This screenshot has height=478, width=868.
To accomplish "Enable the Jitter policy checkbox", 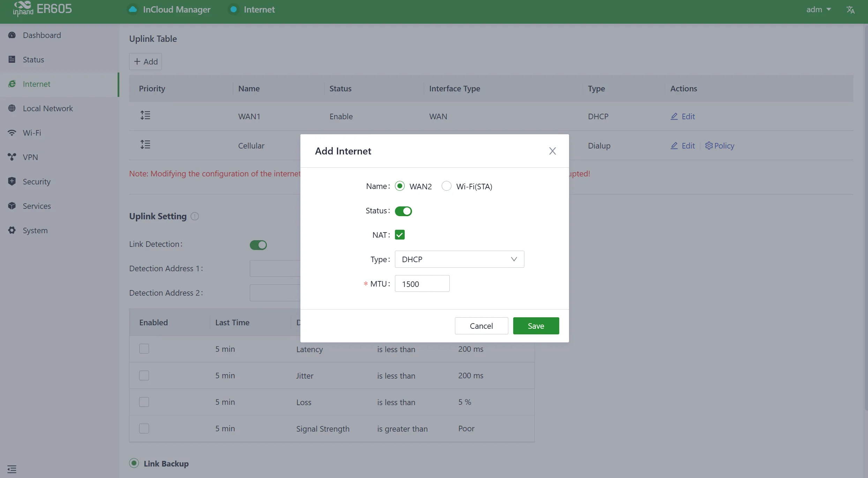I will pyautogui.click(x=144, y=375).
